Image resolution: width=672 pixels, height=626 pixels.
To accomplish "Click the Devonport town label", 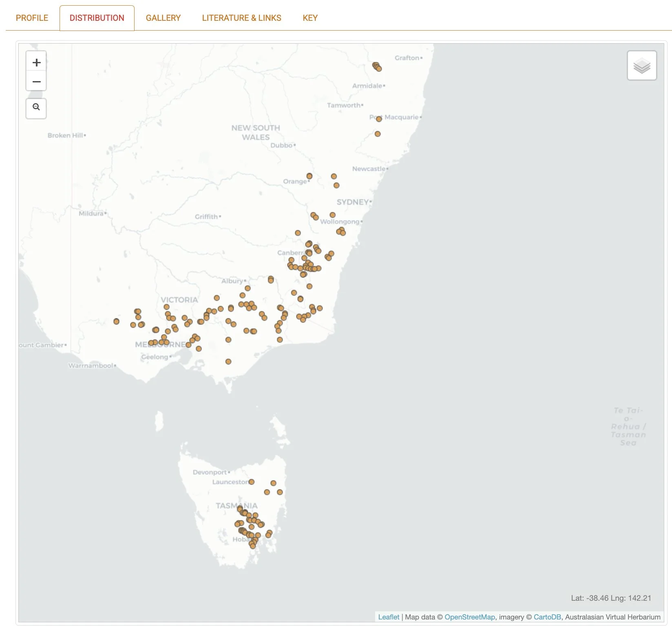I will 210,472.
